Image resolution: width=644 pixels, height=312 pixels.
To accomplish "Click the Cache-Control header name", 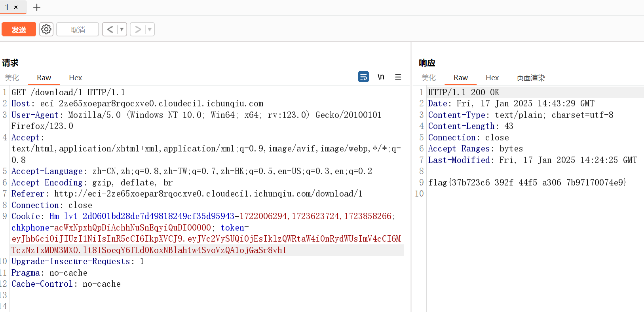I will point(42,284).
